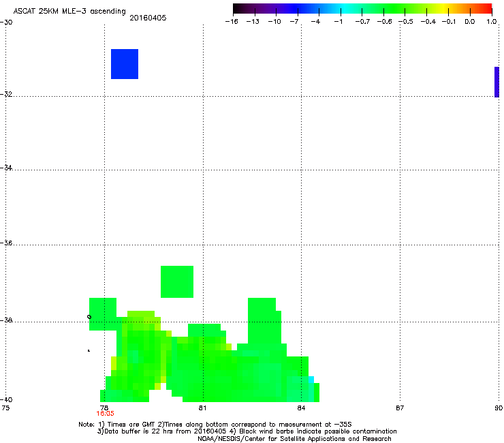This screenshot has width=504, height=443.
Task: Click the colorbar label '1.0'
Action: point(492,22)
